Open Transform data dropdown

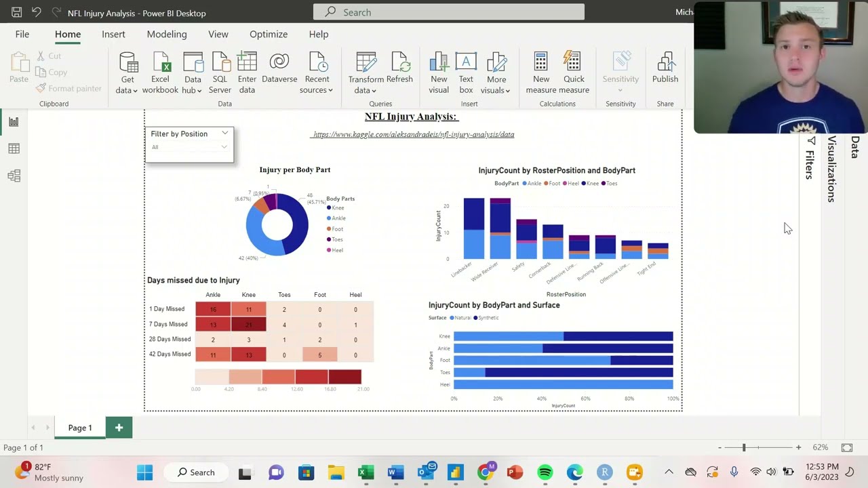(374, 91)
